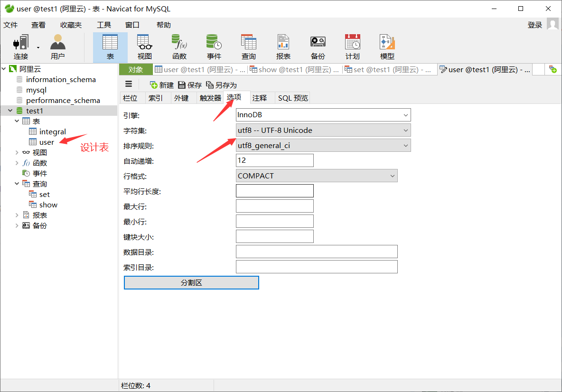The height and width of the screenshot is (392, 562).
Task: Click the 索引目录 input field
Action: (317, 267)
